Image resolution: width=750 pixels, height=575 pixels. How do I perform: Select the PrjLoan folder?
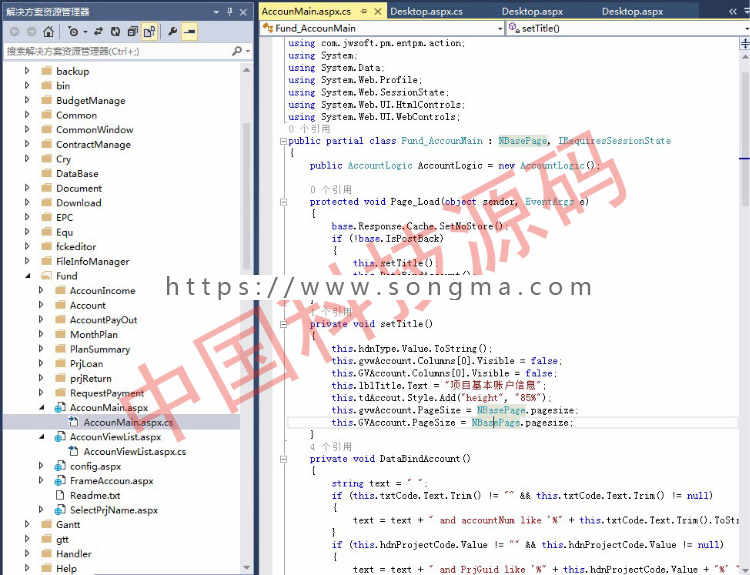pyautogui.click(x=86, y=364)
